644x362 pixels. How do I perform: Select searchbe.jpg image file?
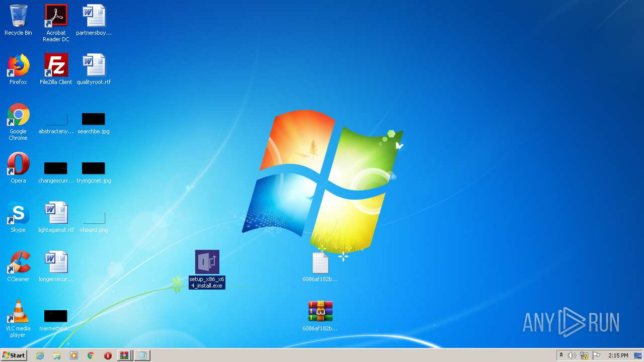[94, 124]
